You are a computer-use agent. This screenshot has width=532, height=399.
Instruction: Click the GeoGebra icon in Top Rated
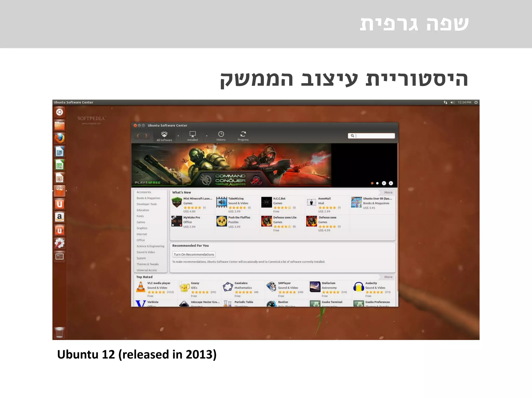point(228,287)
